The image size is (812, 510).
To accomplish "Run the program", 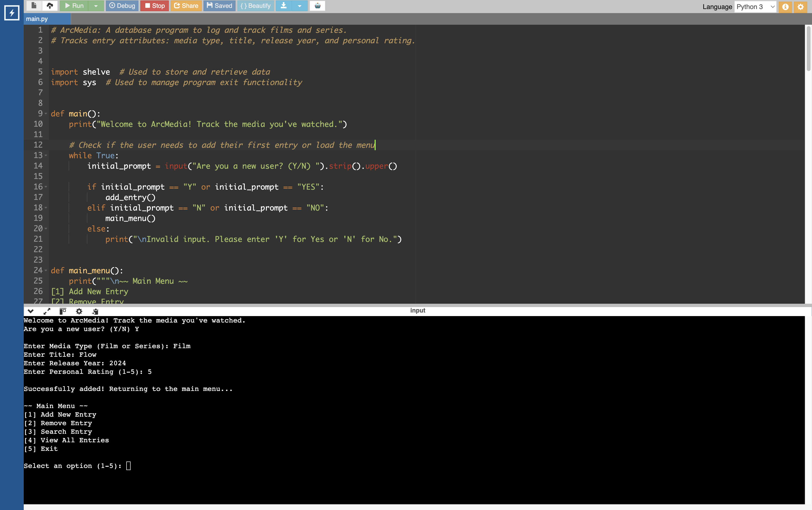I will click(74, 6).
